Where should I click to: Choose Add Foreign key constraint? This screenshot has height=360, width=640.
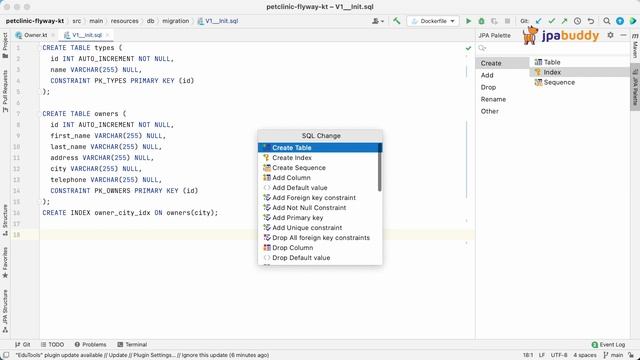coord(318,198)
